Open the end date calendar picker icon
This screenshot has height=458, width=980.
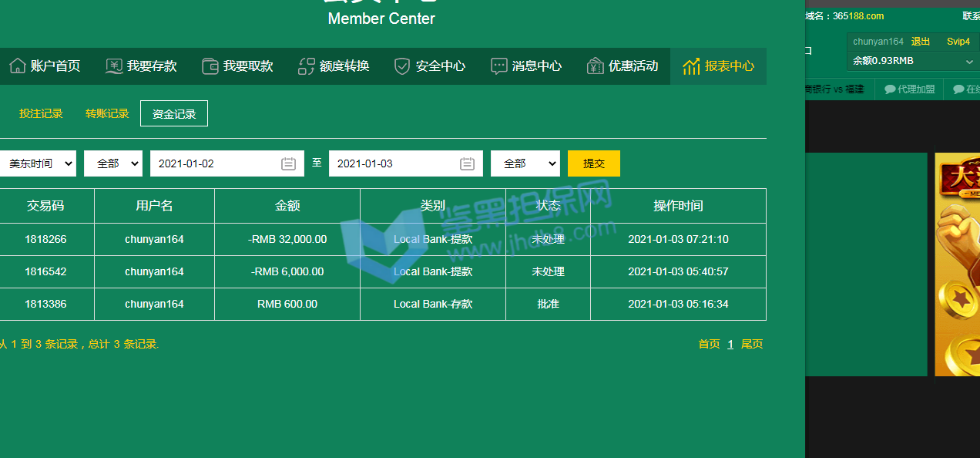click(x=467, y=163)
